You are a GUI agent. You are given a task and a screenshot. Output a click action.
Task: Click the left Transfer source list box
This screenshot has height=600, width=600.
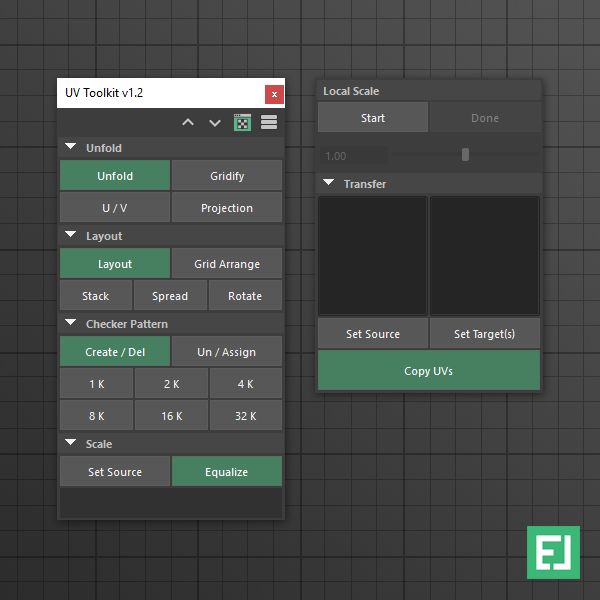point(373,256)
